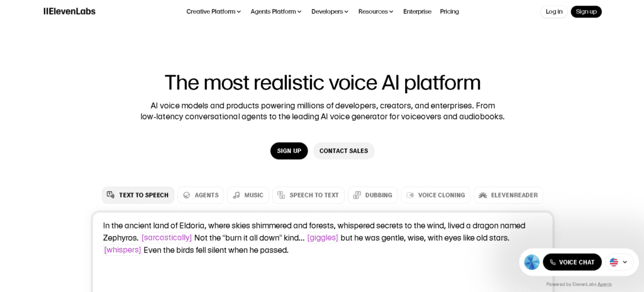Screen dimensions: 644x292
Task: Select the Dubbing icon
Action: click(x=357, y=195)
